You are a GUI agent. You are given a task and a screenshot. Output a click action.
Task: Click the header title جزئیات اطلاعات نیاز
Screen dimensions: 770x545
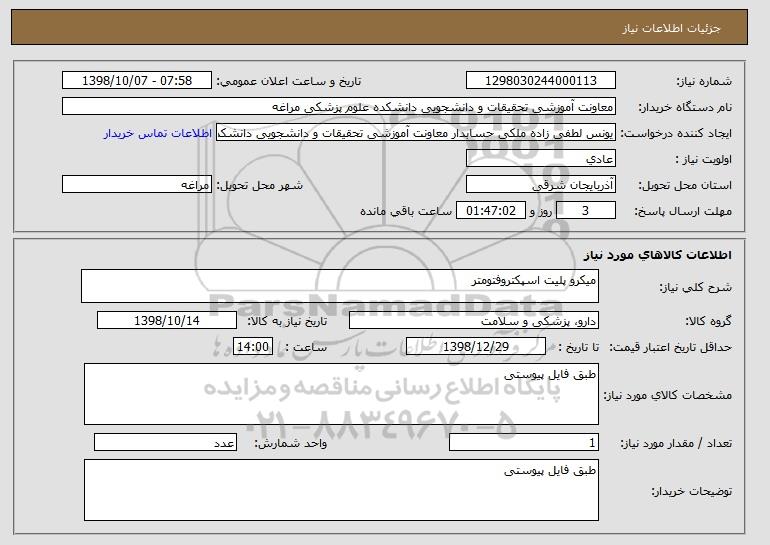(x=671, y=28)
